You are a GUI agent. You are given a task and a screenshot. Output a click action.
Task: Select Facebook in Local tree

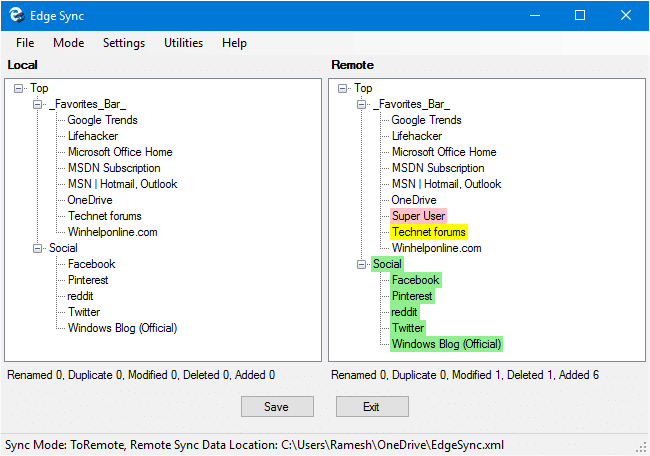pos(92,264)
